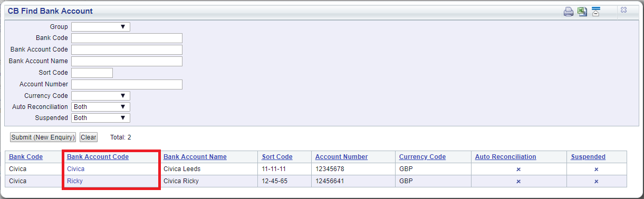Print the bank account list
Viewport: 644px width, 199px height.
[x=569, y=12]
